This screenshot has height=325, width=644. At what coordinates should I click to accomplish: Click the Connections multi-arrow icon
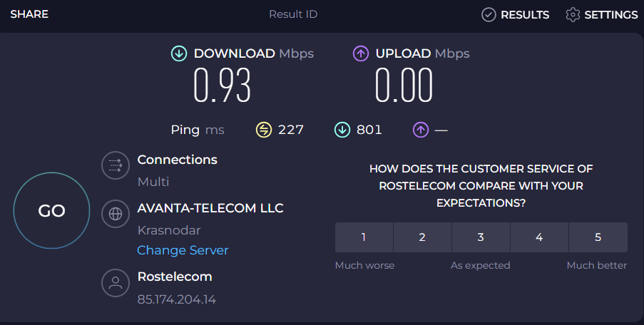[x=115, y=166]
